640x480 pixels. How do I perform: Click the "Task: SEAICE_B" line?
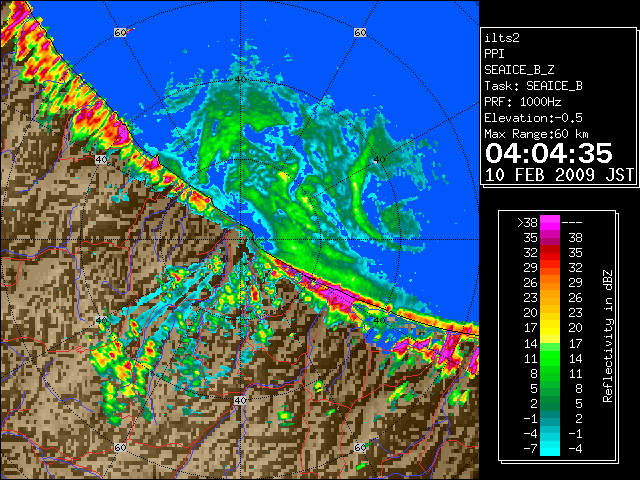pos(533,86)
